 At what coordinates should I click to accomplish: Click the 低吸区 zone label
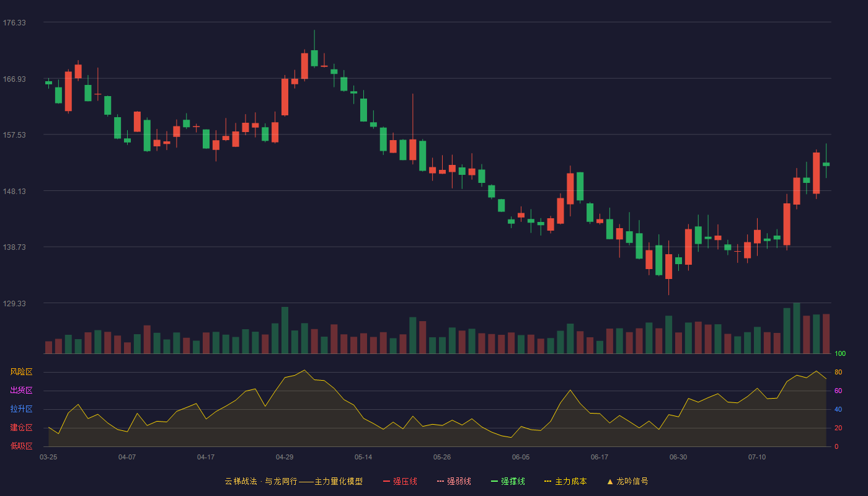21,446
